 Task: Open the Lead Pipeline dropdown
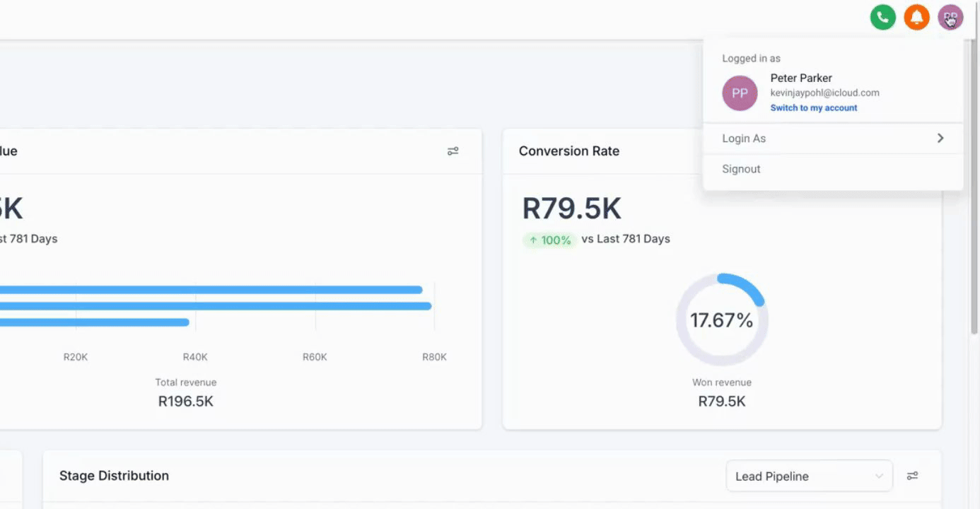[809, 476]
